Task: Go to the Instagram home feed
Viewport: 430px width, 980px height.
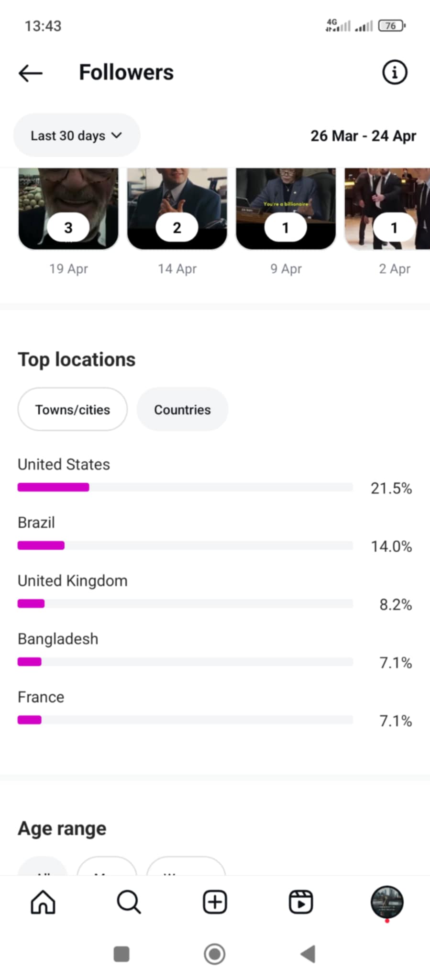Action: coord(43,902)
